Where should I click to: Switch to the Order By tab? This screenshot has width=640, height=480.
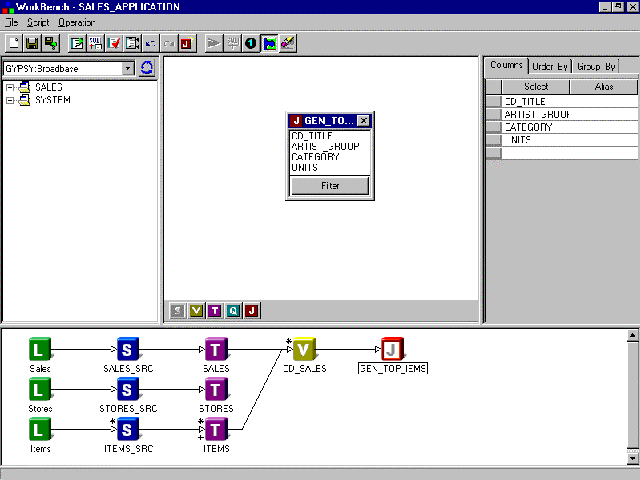[x=549, y=66]
